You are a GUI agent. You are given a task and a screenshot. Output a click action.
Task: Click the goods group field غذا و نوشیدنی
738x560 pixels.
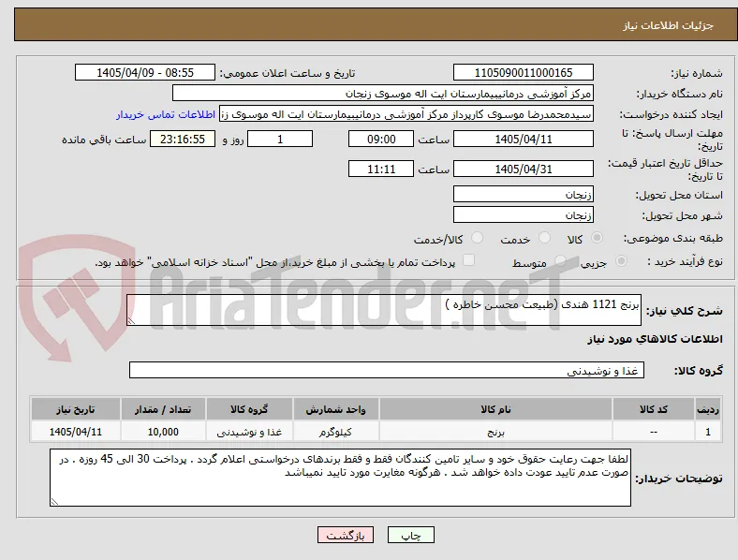point(387,370)
